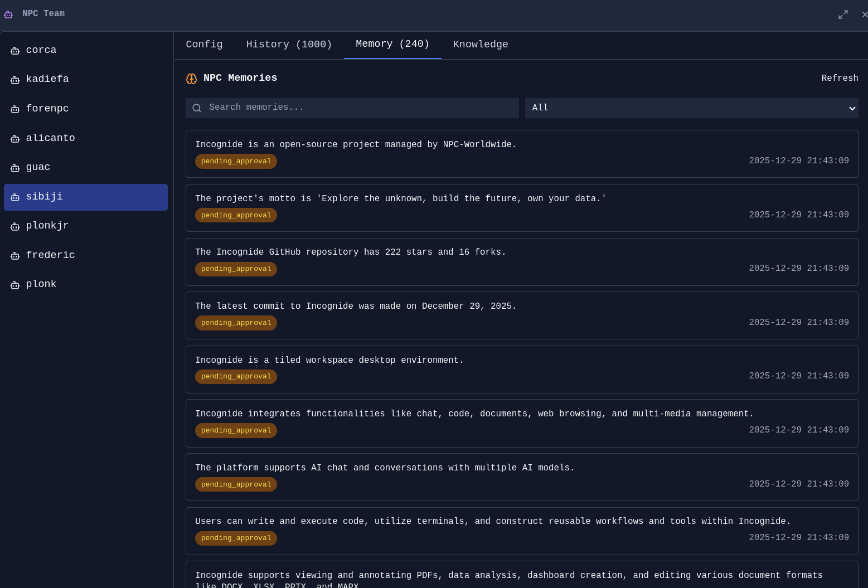The width and height of the screenshot is (868, 588).
Task: Click the robot icon beside guac
Action: tap(15, 168)
